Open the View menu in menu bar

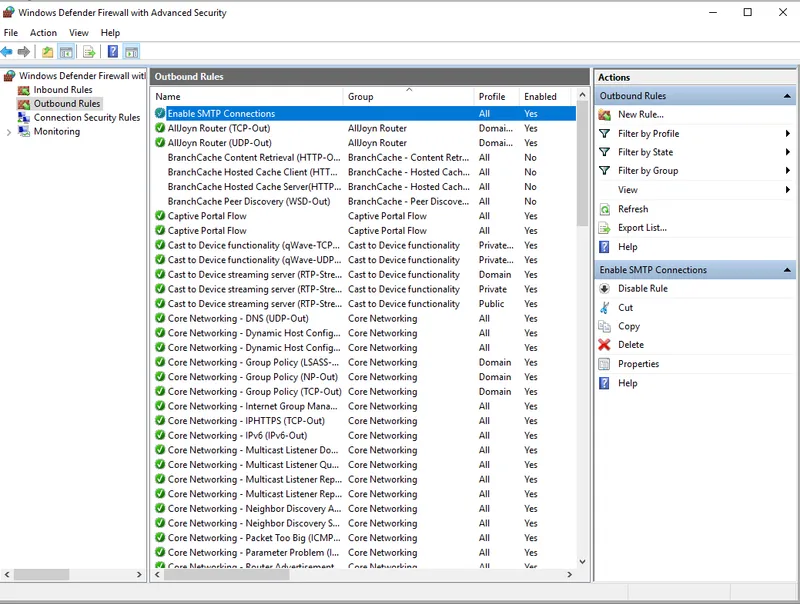point(79,33)
